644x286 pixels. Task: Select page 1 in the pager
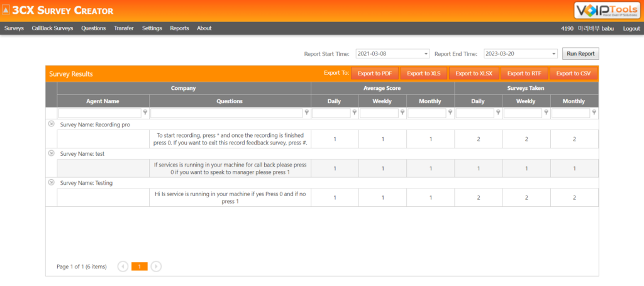coord(140,267)
